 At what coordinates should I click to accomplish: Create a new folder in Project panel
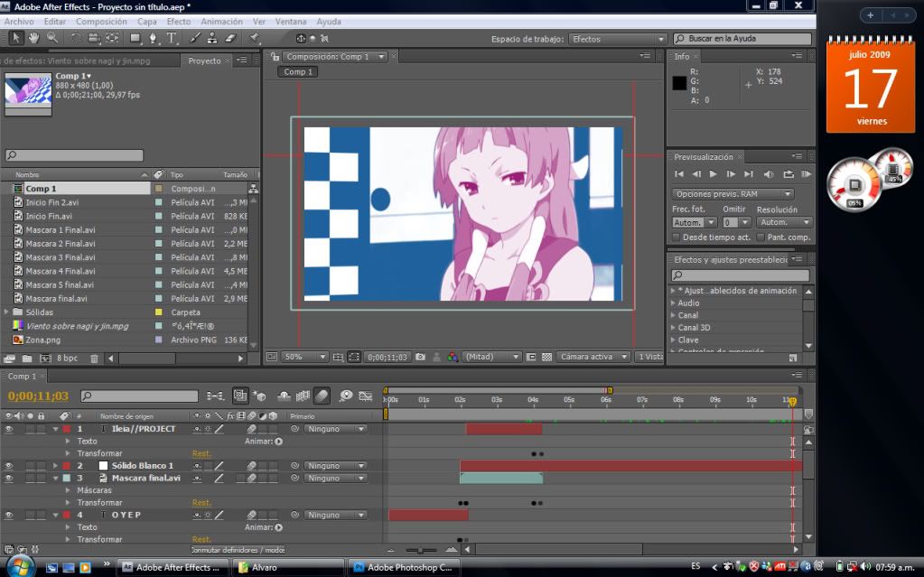click(27, 358)
